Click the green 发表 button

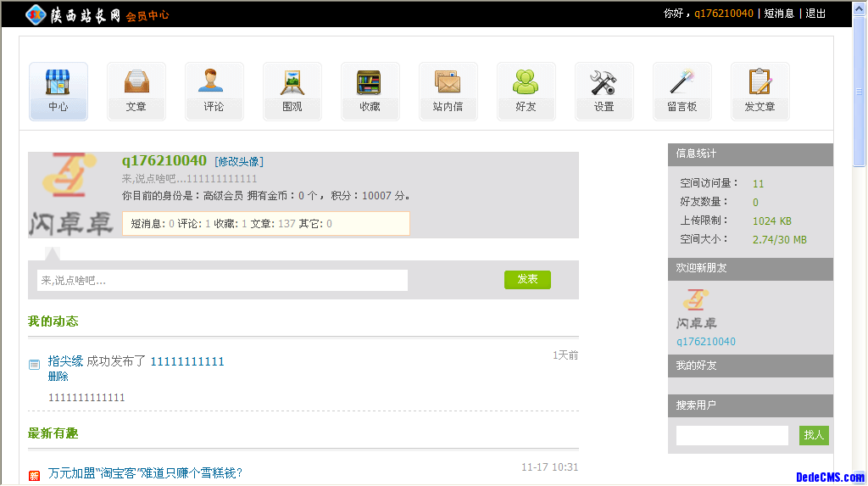[x=527, y=279]
